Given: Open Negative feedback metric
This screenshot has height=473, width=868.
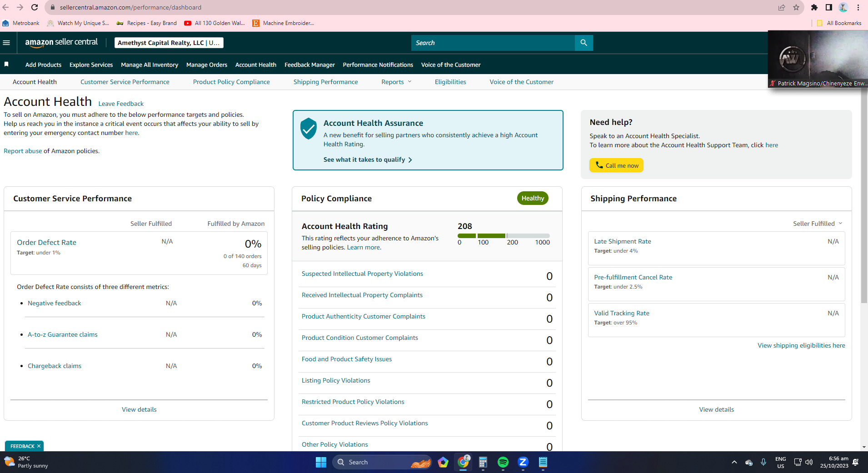Looking at the screenshot, I should pos(55,303).
